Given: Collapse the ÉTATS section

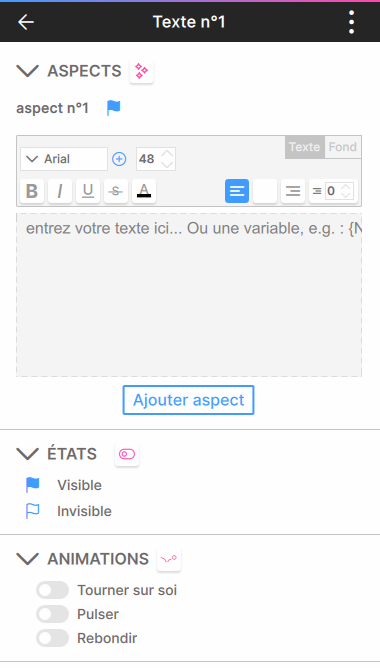Looking at the screenshot, I should (x=28, y=454).
